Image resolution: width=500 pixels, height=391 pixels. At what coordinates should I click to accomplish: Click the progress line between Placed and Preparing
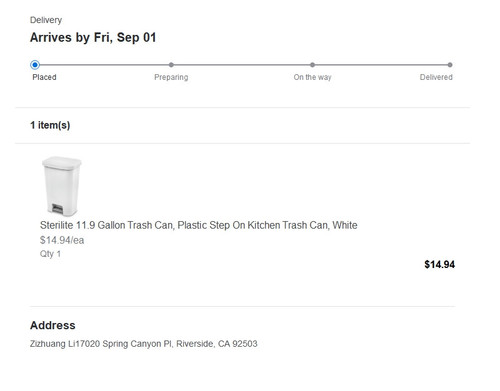point(104,65)
